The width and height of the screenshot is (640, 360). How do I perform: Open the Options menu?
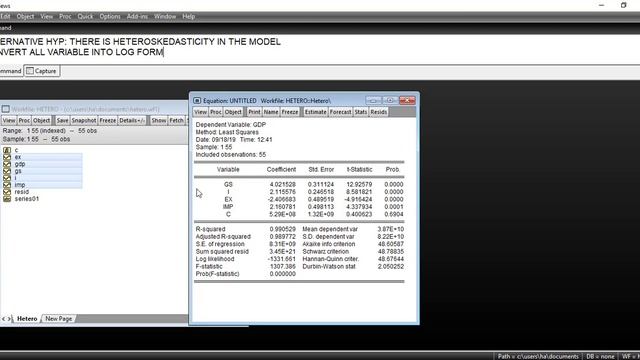(x=110, y=16)
